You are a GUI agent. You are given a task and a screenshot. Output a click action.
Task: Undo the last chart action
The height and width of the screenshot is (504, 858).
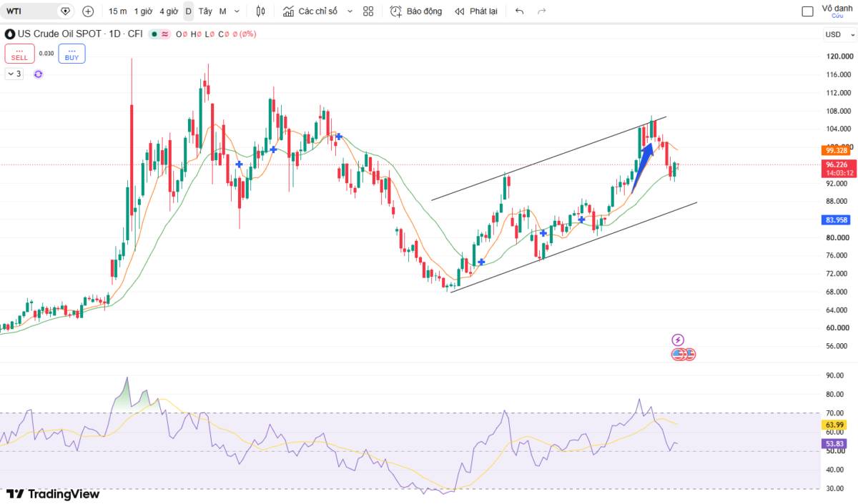click(x=519, y=11)
